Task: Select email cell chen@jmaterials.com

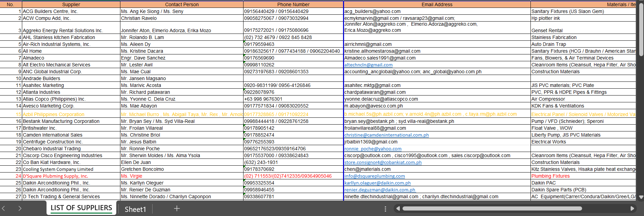Action: [x=437, y=169]
